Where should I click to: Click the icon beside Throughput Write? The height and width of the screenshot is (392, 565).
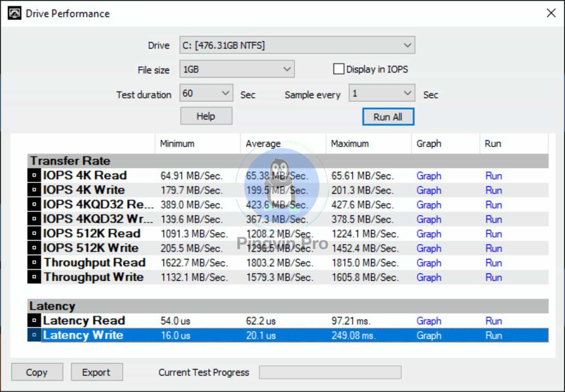34,277
